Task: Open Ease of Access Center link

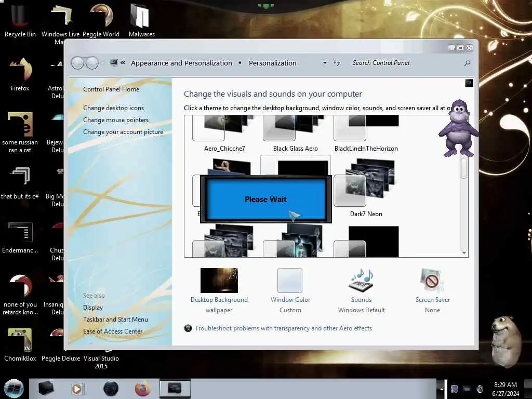Action: [x=113, y=331]
